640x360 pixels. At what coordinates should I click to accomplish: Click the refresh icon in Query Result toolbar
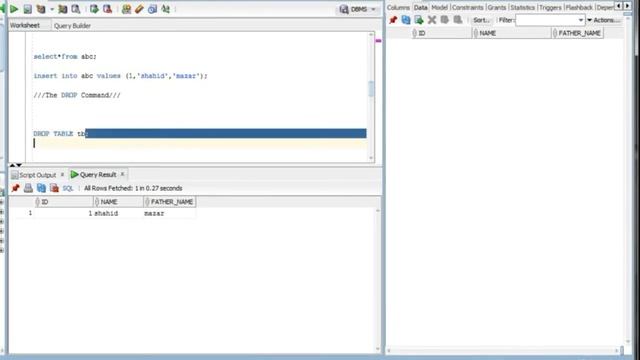point(41,188)
